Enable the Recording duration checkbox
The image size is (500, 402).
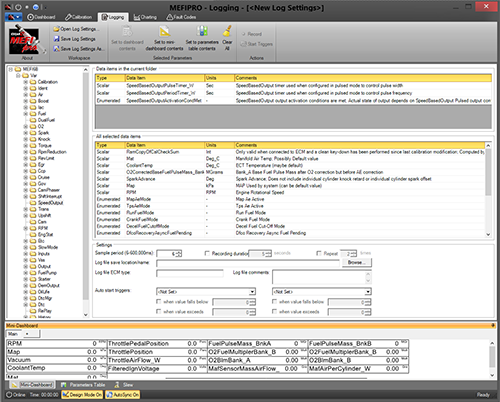(207, 253)
